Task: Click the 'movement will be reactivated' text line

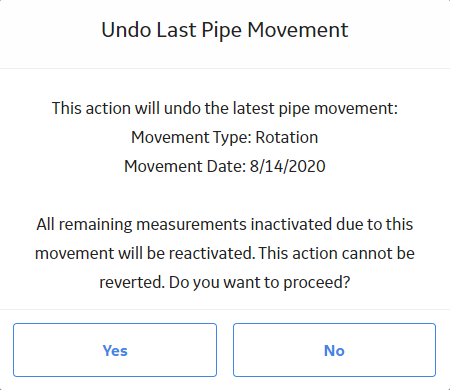Action: tap(145, 253)
